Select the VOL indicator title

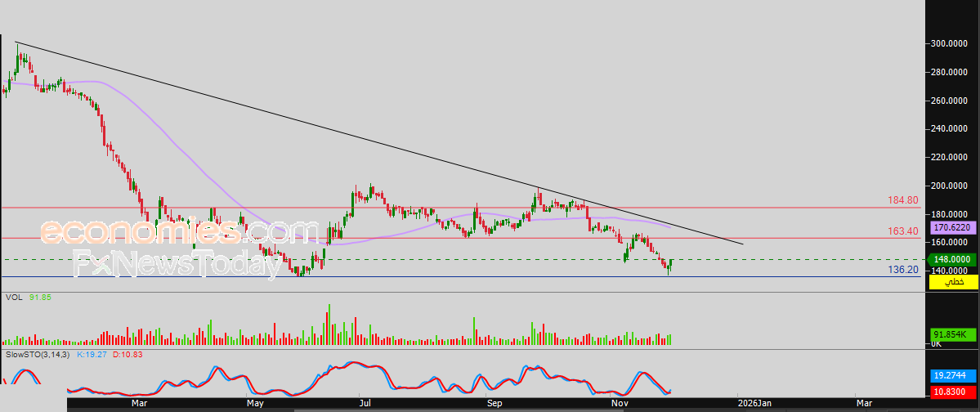(x=14, y=298)
